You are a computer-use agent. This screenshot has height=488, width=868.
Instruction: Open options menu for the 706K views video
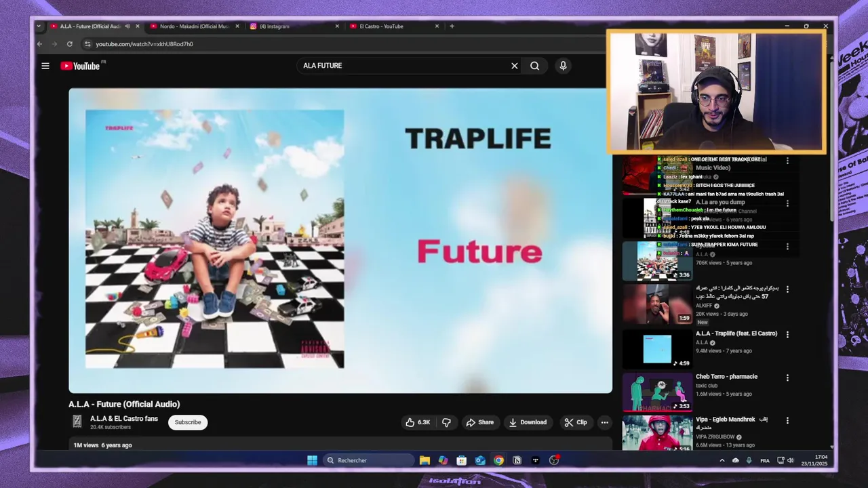787,247
